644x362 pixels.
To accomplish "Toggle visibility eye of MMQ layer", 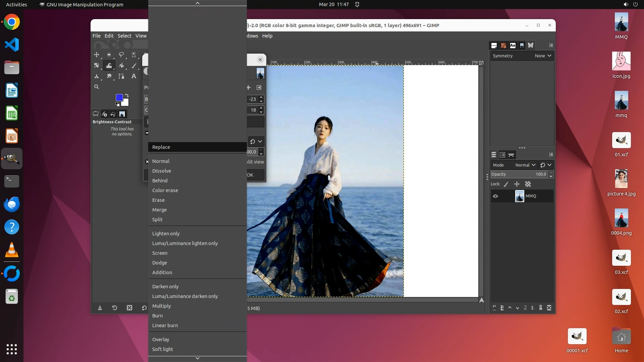I will (495, 196).
